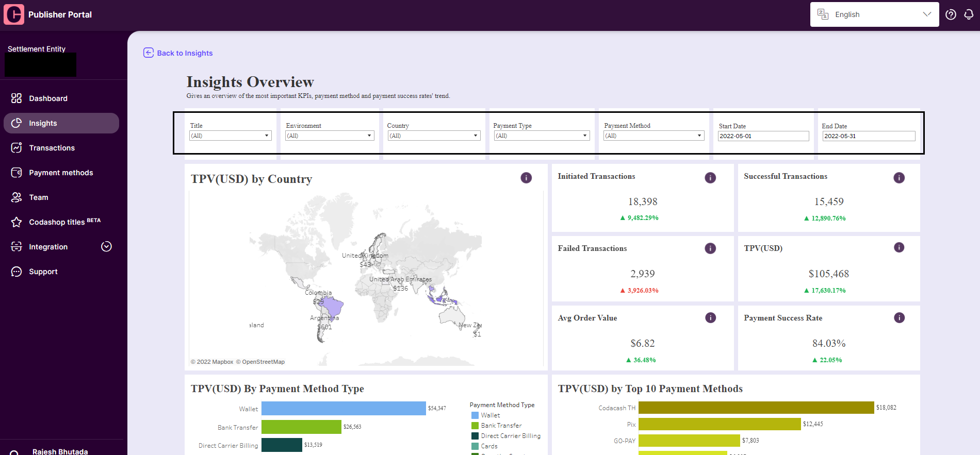
Task: Expand the Integration submenu chevron
Action: coord(106,246)
